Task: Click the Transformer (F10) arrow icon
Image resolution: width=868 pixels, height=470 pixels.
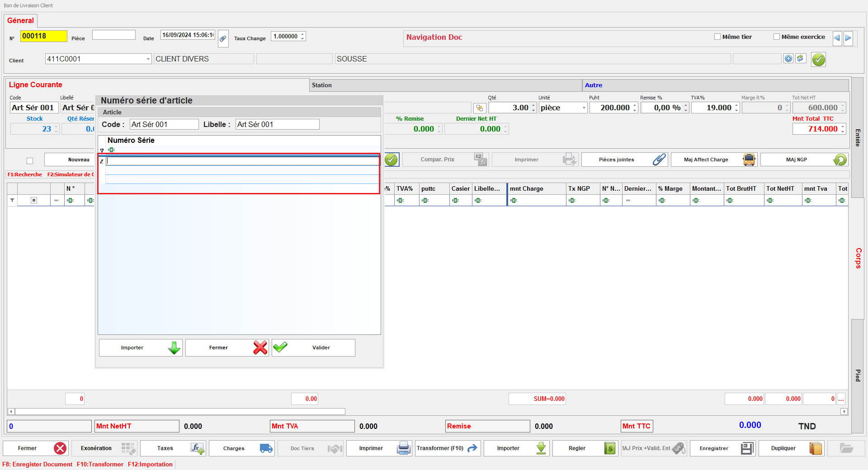Action: pos(472,448)
